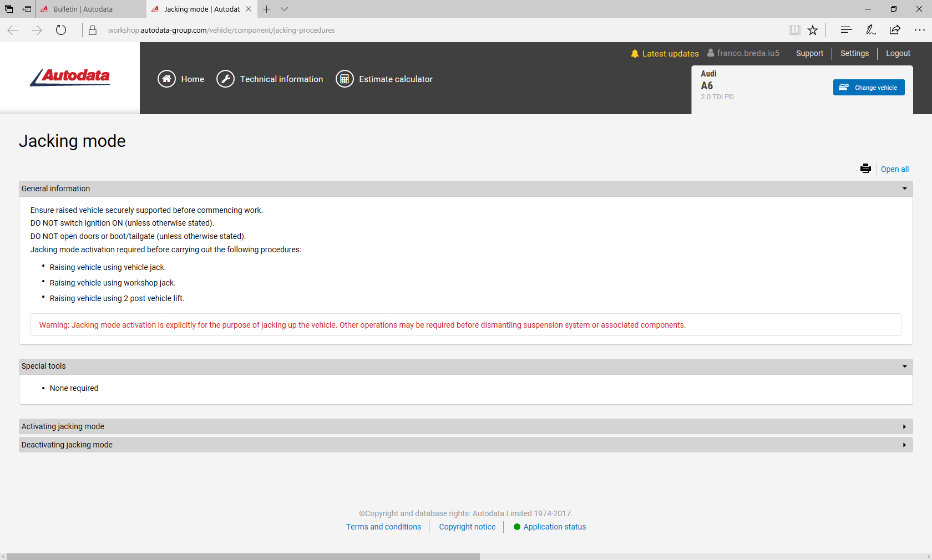Click the franco.breda.iu5 username
The height and width of the screenshot is (560, 932).
[748, 53]
